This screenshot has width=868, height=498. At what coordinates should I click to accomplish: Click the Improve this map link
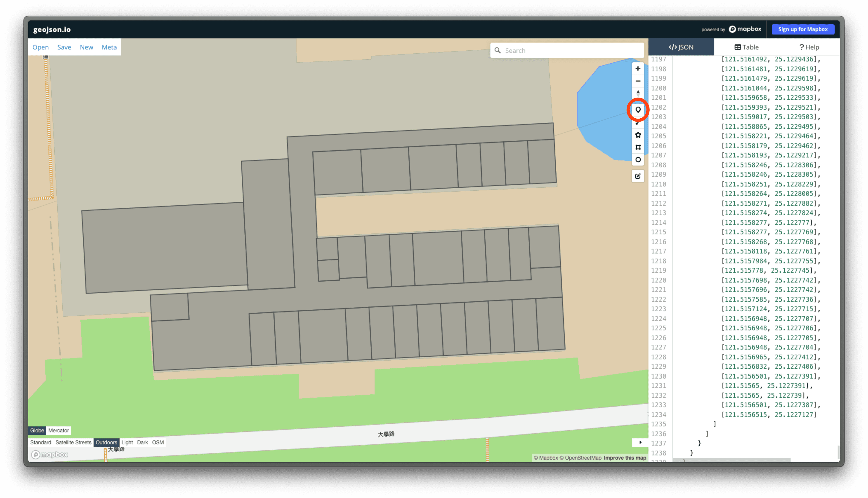tap(625, 458)
